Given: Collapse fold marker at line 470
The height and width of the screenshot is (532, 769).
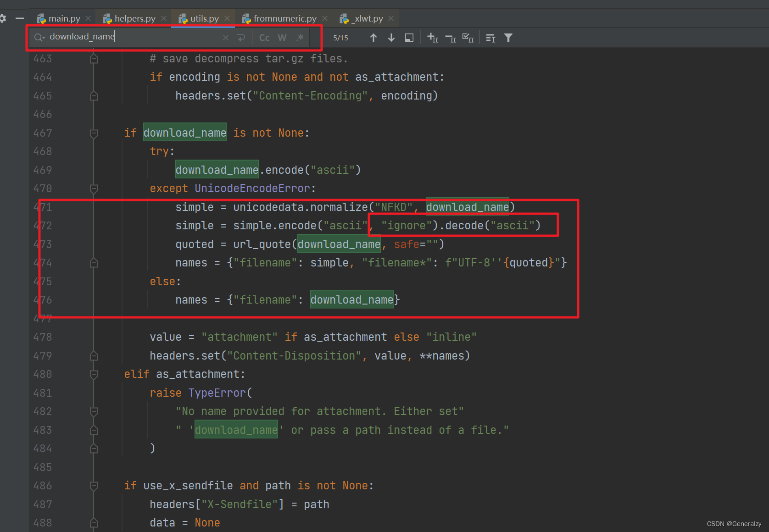Looking at the screenshot, I should pos(94,188).
